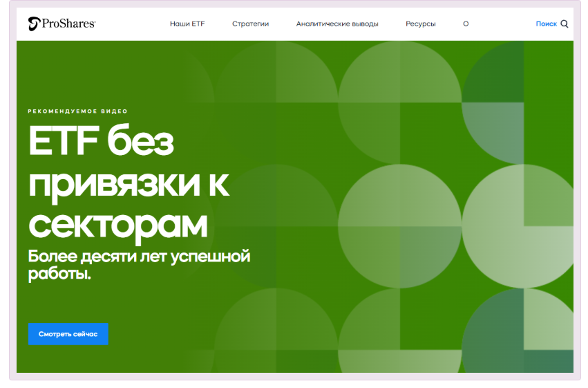Viewport: 588px width, 388px height.
Task: Click the Более десяти лет успешной работы text
Action: point(139,265)
